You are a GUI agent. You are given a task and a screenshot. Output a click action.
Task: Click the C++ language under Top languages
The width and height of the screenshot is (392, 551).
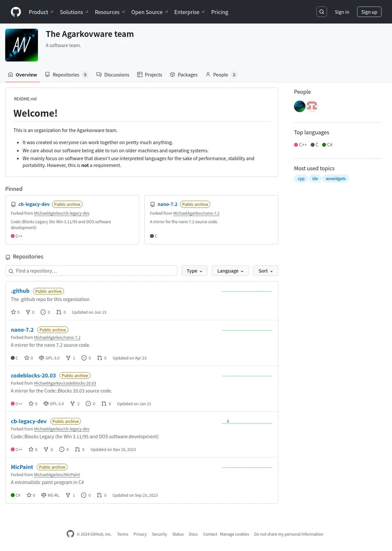coord(301,144)
